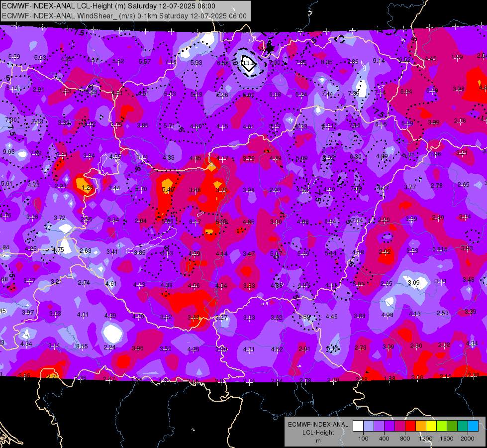This screenshot has height=448, width=487.
Task: Click the map value '6.30'
Action: 356,157
